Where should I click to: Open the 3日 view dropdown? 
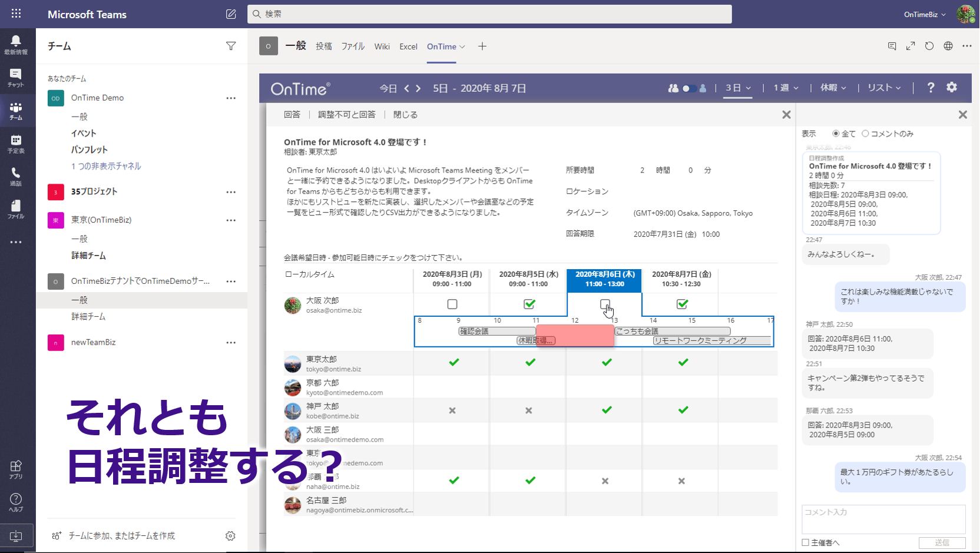point(738,88)
